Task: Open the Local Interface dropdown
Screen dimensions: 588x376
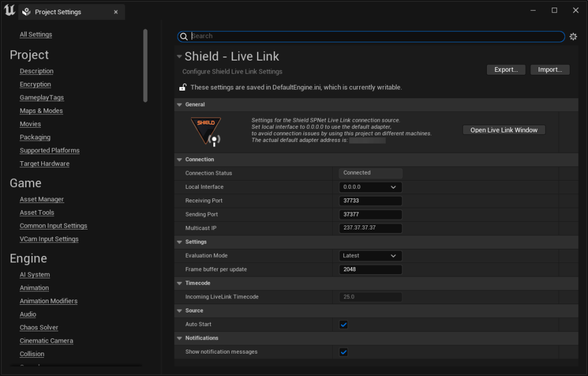Action: 370,187
